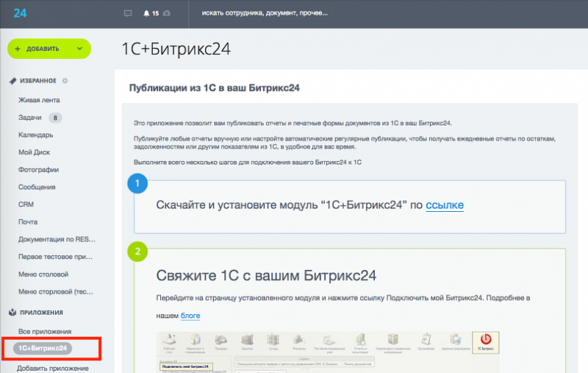Open the chat messages icon in header

point(128,13)
